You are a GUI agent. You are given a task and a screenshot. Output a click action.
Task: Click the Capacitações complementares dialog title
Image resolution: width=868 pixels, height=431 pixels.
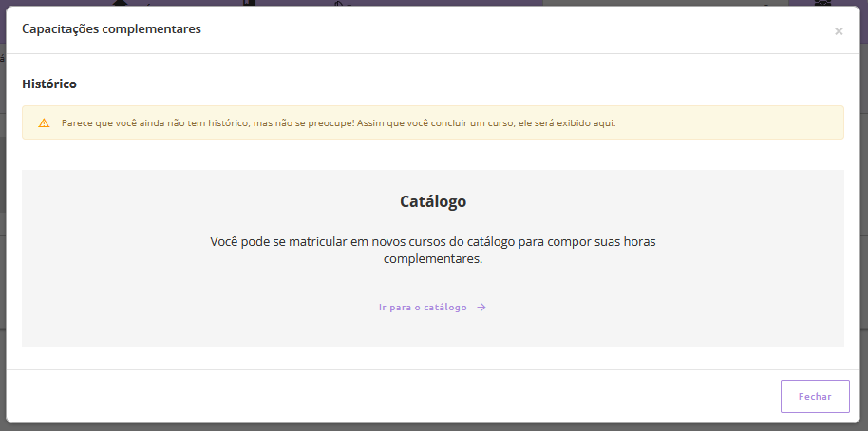(111, 29)
